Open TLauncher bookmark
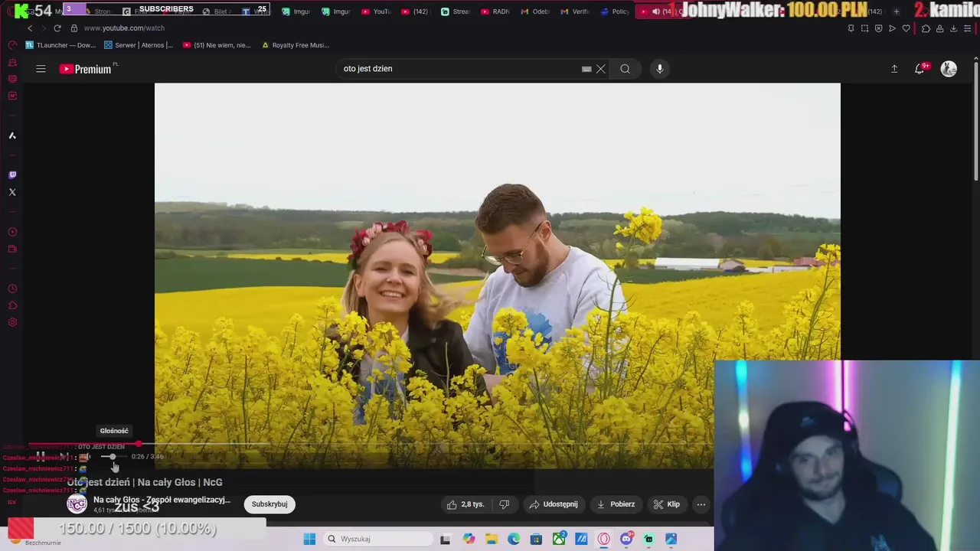 pos(60,45)
